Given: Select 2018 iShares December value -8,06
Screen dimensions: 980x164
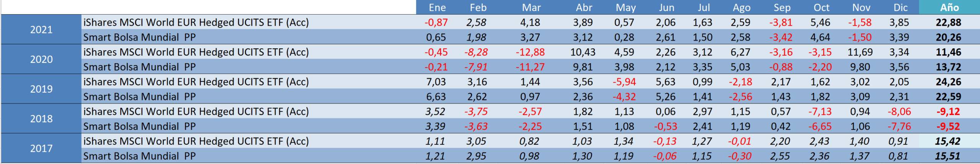Looking at the screenshot, I should [899, 112].
